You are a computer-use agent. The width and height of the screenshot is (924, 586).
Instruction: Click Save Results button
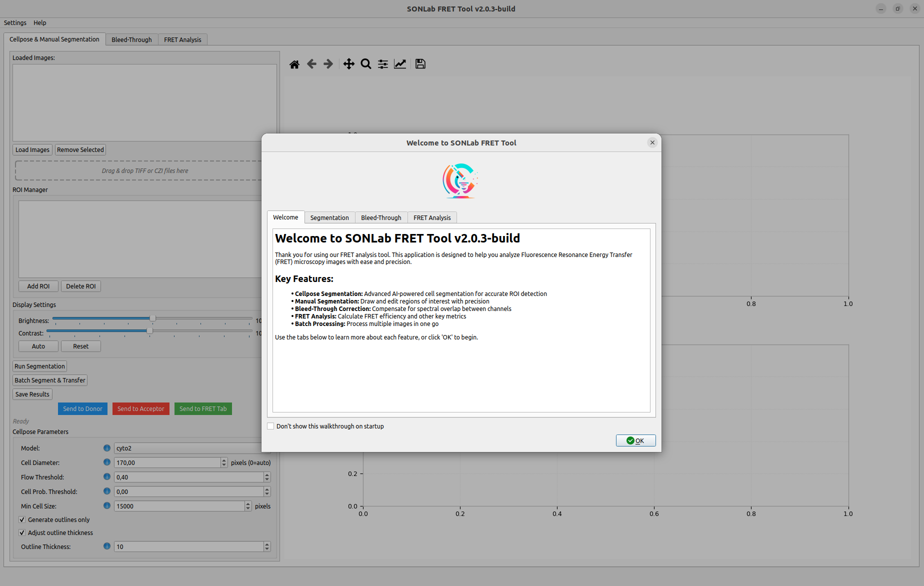[32, 394]
